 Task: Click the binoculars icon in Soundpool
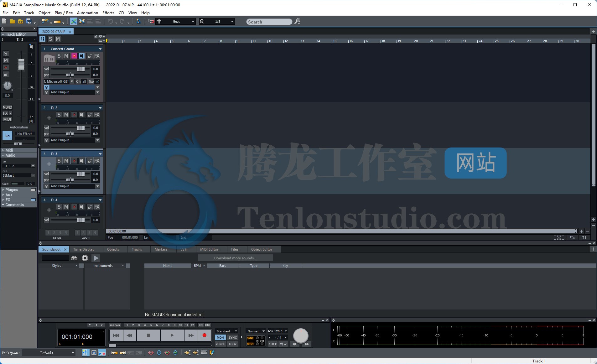74,258
